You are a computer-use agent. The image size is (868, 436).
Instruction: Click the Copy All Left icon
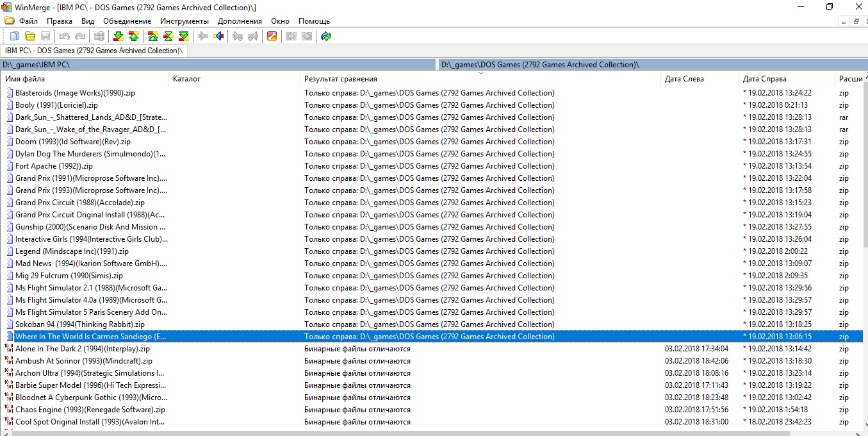tap(307, 37)
